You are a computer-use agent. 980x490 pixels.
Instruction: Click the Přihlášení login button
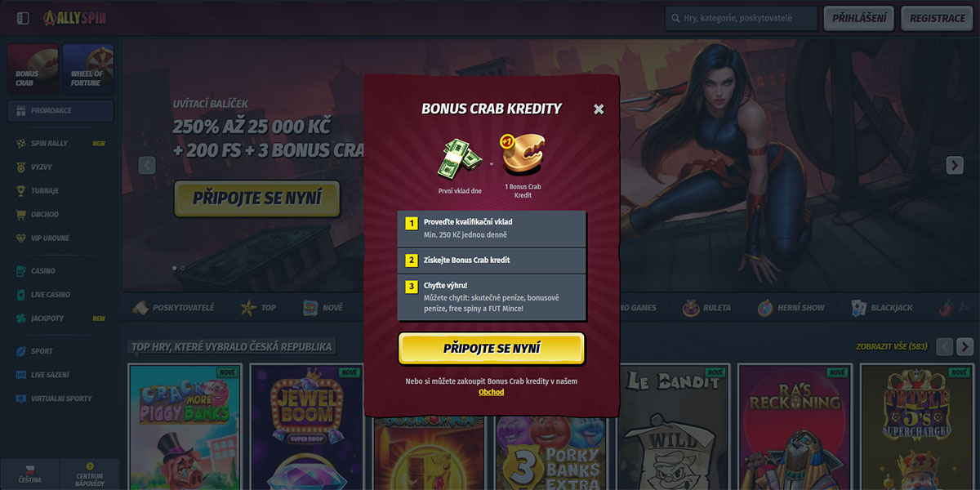click(859, 18)
